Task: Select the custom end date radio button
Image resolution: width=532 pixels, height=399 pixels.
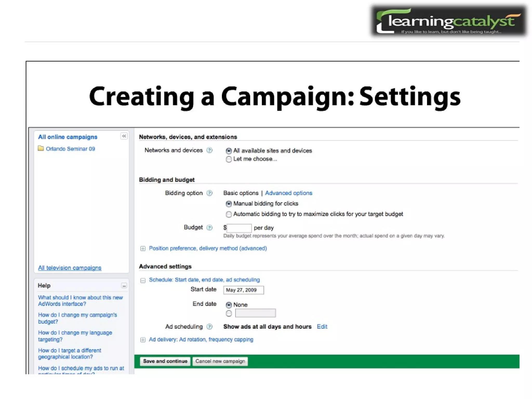Action: pyautogui.click(x=229, y=314)
